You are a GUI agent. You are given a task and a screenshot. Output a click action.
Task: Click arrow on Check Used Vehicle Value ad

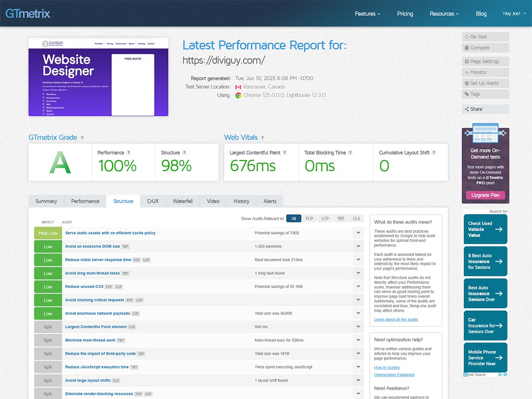click(x=499, y=229)
